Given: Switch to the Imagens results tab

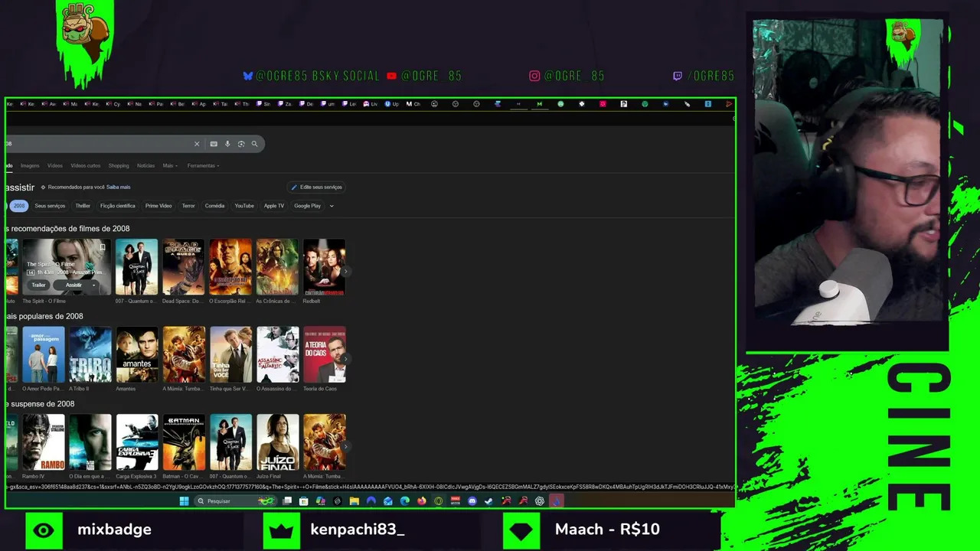Looking at the screenshot, I should pos(30,165).
